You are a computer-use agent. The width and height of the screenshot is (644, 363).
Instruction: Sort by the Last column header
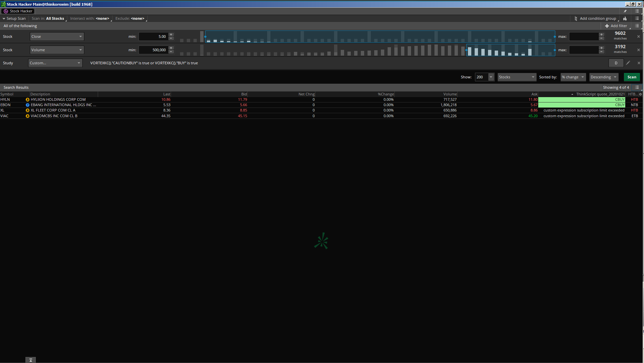[134, 94]
